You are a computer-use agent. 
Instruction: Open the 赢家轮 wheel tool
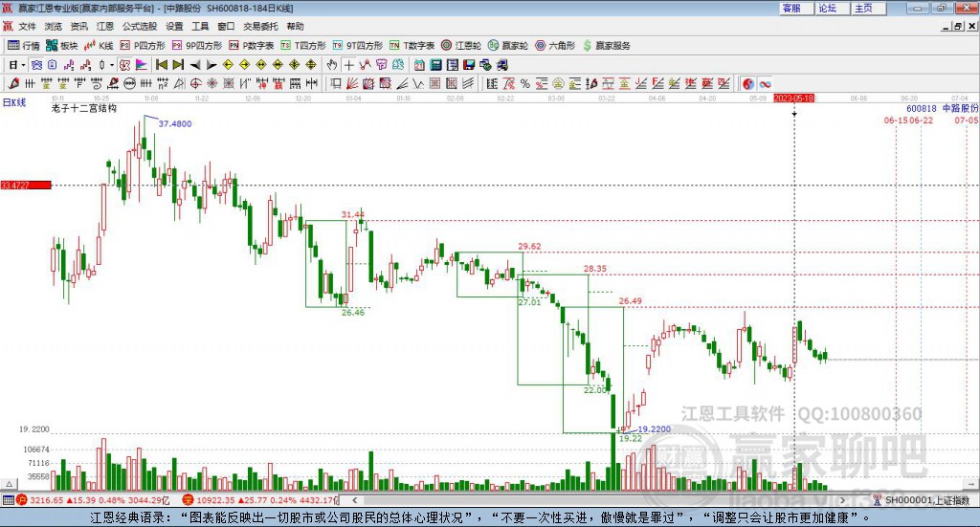coord(508,46)
